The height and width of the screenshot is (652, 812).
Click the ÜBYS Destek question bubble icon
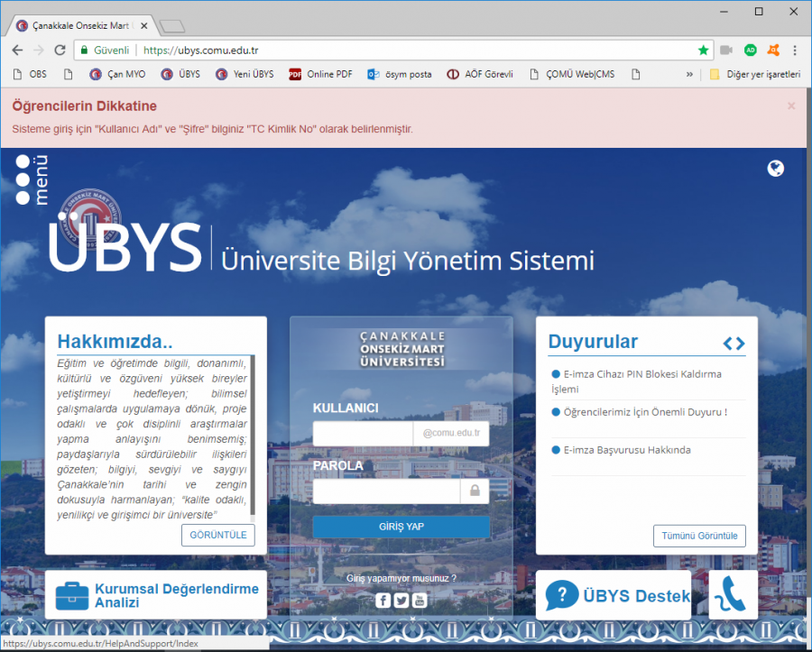562,595
